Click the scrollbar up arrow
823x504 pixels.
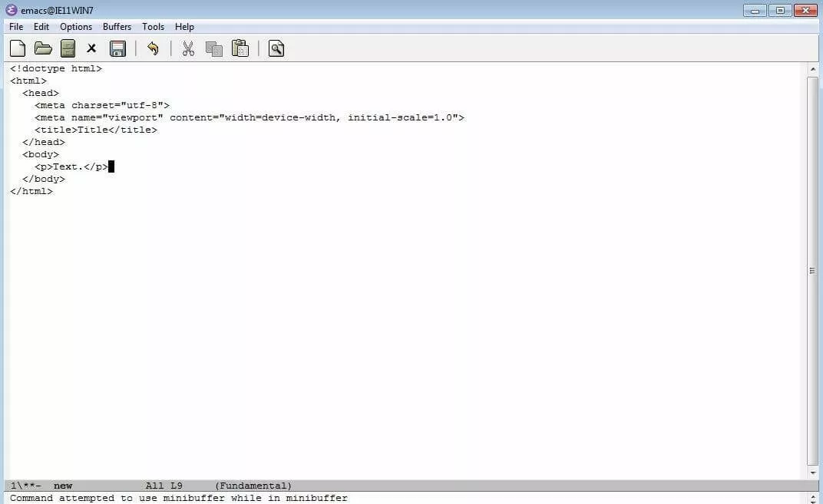point(812,69)
